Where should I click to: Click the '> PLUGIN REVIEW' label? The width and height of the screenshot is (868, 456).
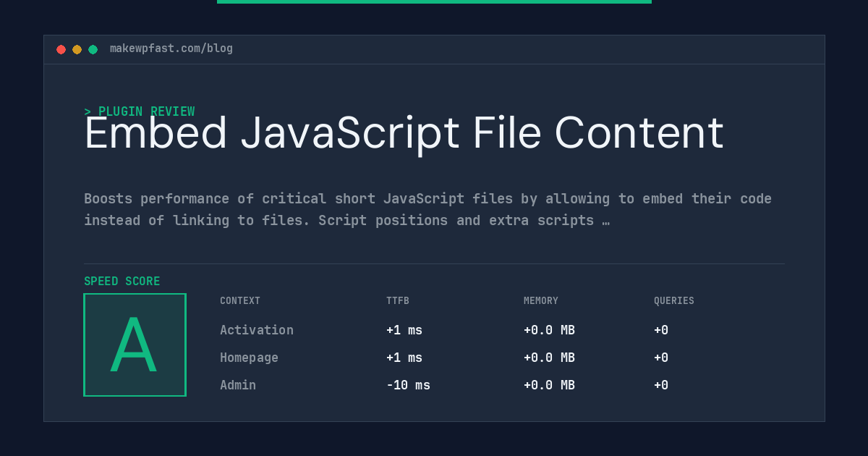[x=140, y=111]
